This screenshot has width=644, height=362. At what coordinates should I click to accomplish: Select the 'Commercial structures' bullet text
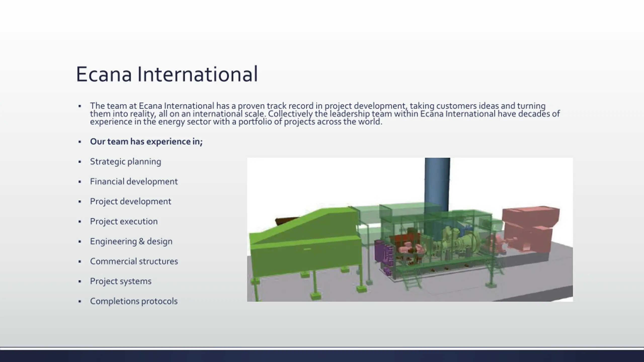click(x=134, y=261)
